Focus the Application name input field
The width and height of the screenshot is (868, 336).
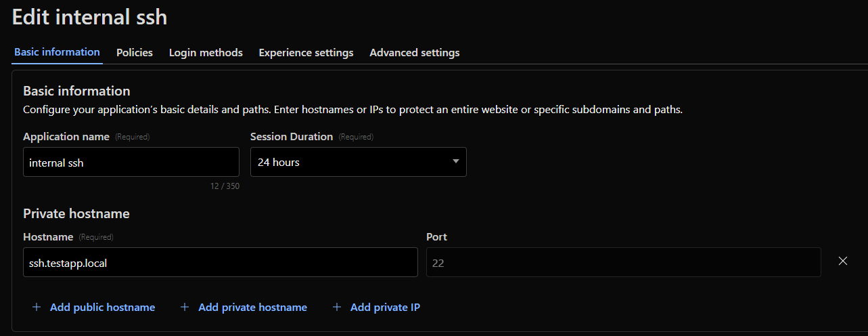coord(131,162)
